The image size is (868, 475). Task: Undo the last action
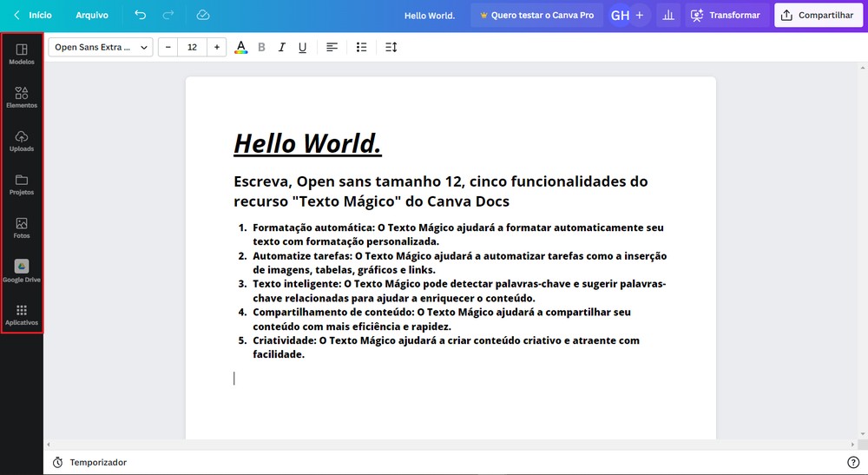141,15
